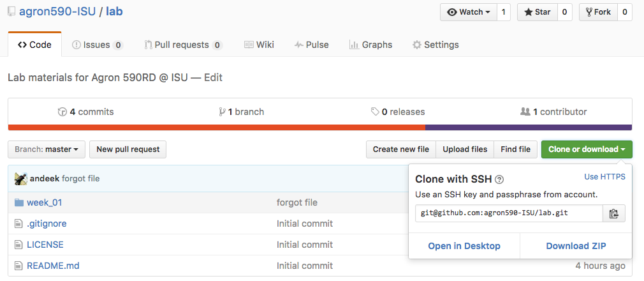The width and height of the screenshot is (644, 281).
Task: Click the branch icon beside 1 branch
Action: pyautogui.click(x=222, y=112)
